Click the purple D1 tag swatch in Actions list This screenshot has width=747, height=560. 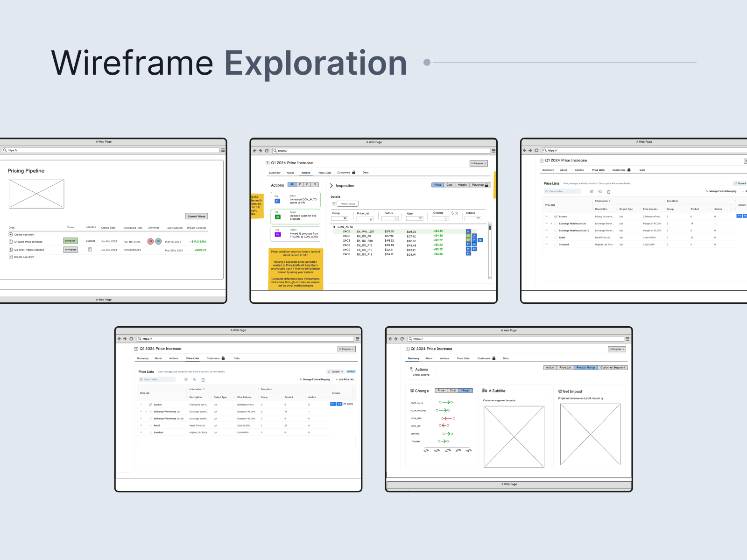coord(277,234)
